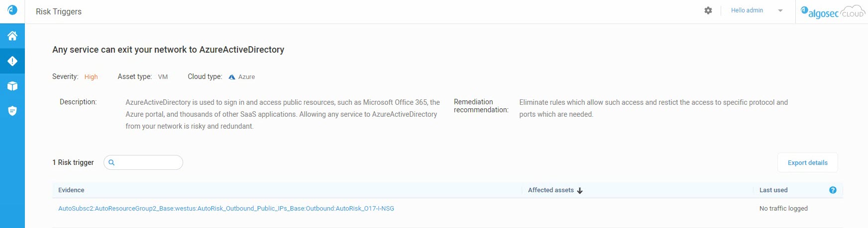Click the No traffic logged cell
The width and height of the screenshot is (868, 228).
click(x=783, y=209)
